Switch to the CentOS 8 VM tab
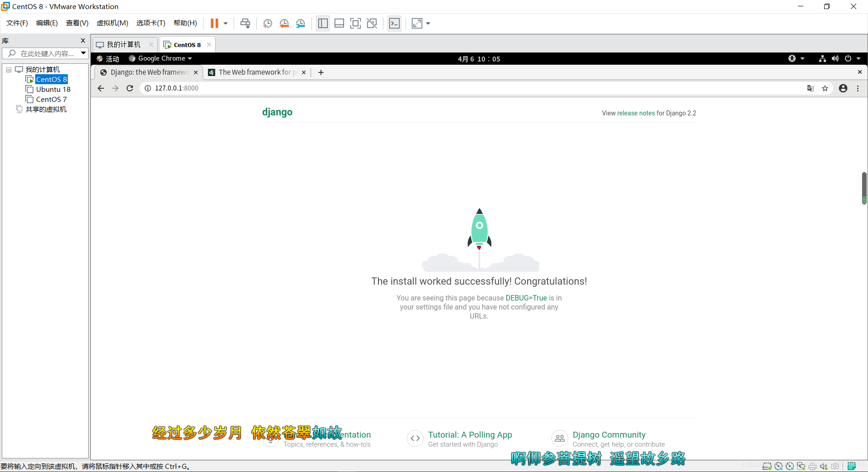868x472 pixels. [x=185, y=44]
